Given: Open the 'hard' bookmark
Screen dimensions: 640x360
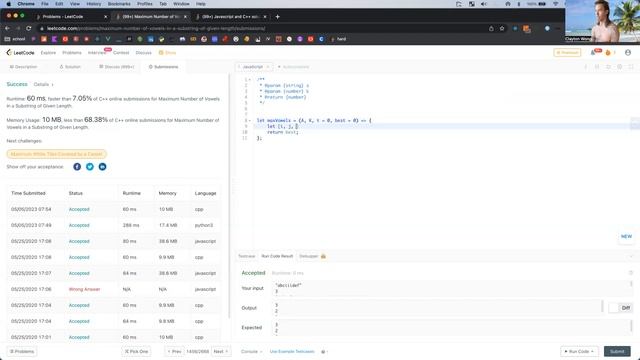Looking at the screenshot, I should (x=339, y=39).
